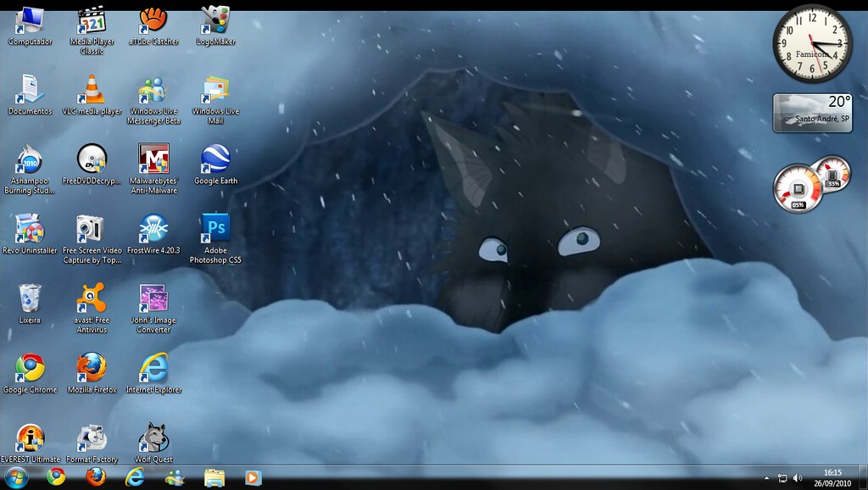Click the analog clock desktop gadget
This screenshot has height=490, width=868.
[x=812, y=44]
